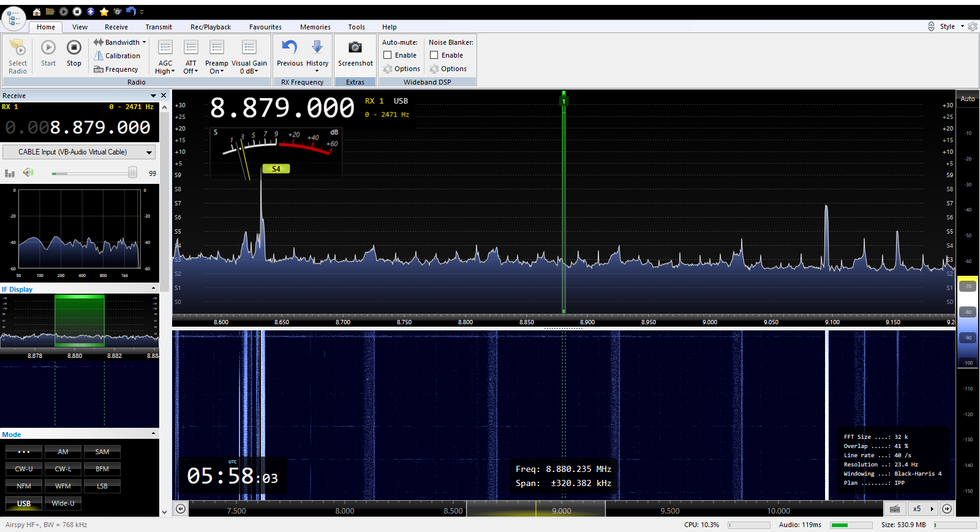Click the Auto button beside spectrum
The height and width of the screenshot is (532, 980).
pos(968,99)
